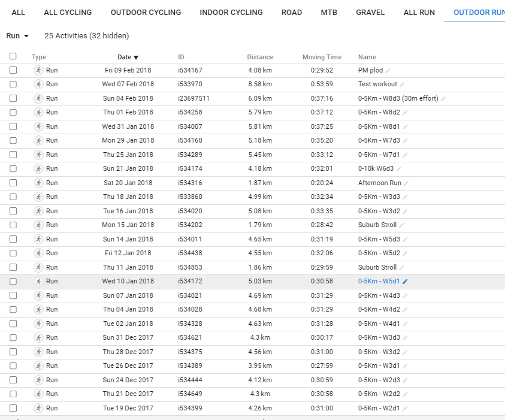Edit the 0-10k W6d3 activity name
The width and height of the screenshot is (505, 420).
tap(399, 169)
